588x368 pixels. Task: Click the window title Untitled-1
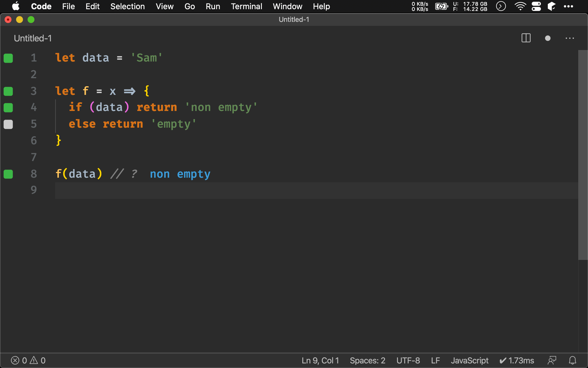pos(294,20)
